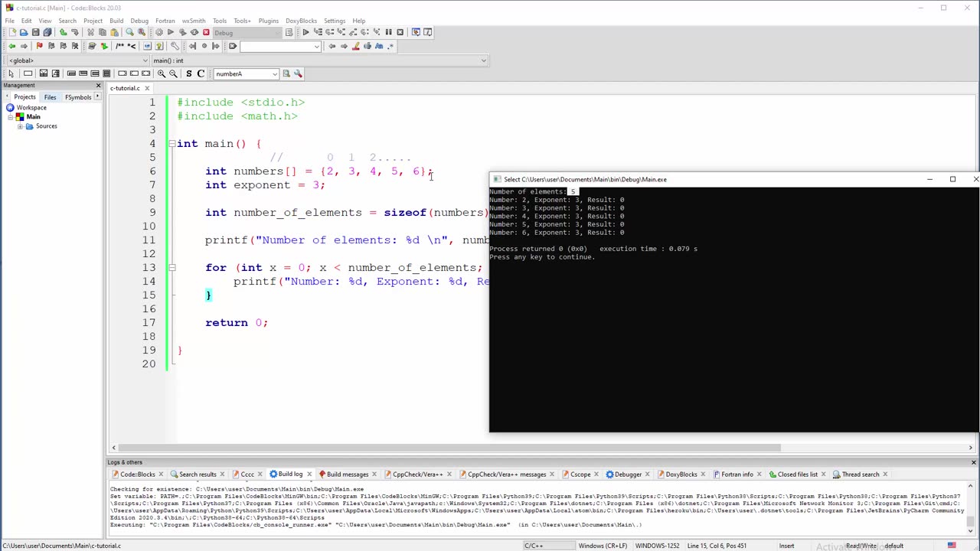Click the green Run arrow icon
The width and height of the screenshot is (980, 551).
pyautogui.click(x=170, y=32)
